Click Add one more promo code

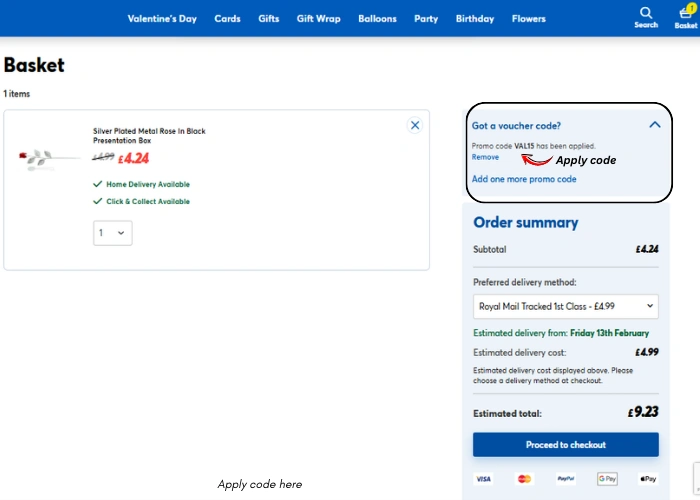524,179
